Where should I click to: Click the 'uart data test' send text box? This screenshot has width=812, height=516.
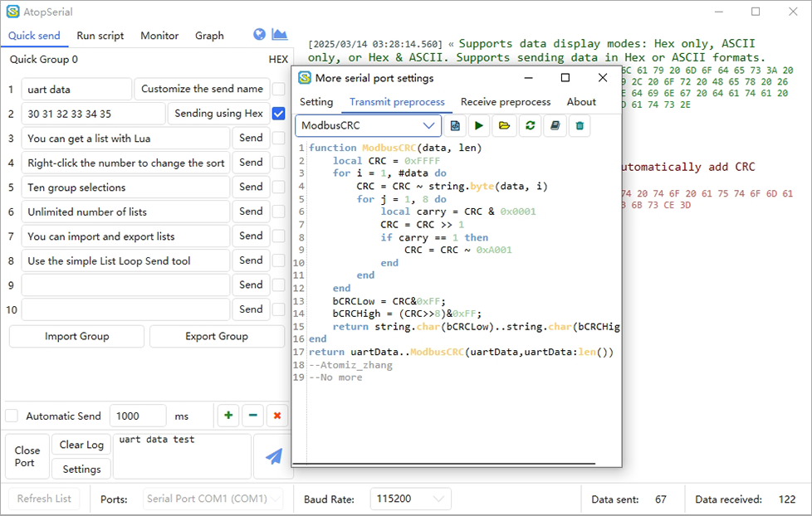coord(182,456)
